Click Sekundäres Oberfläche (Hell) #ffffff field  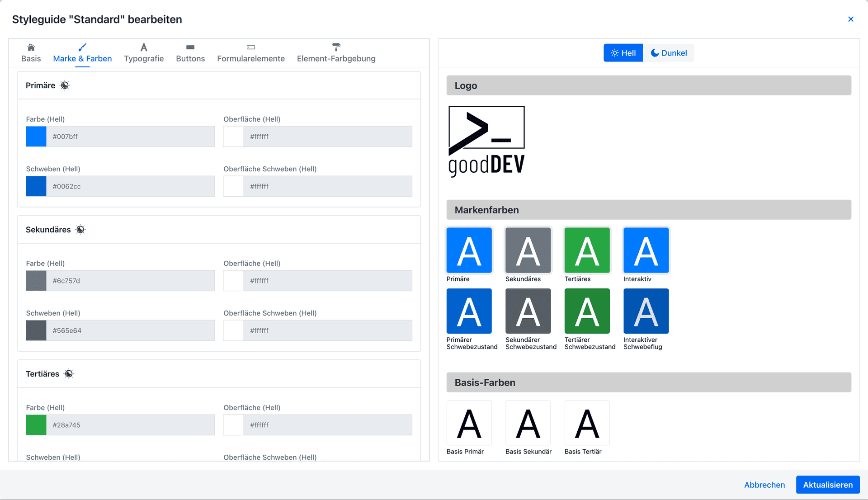click(x=328, y=281)
